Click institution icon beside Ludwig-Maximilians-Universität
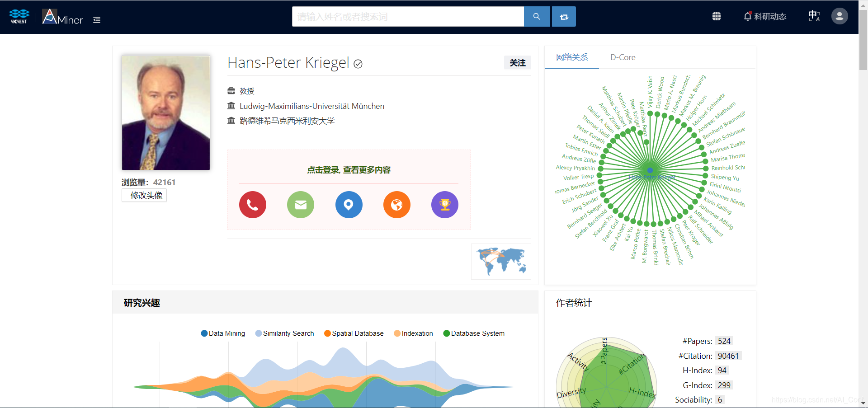Image resolution: width=868 pixels, height=408 pixels. (231, 106)
